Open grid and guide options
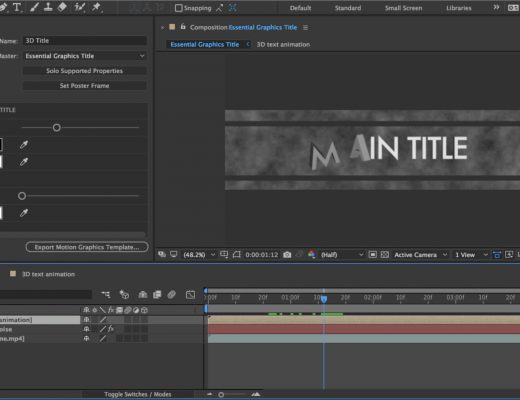The image size is (520, 400). 224,255
